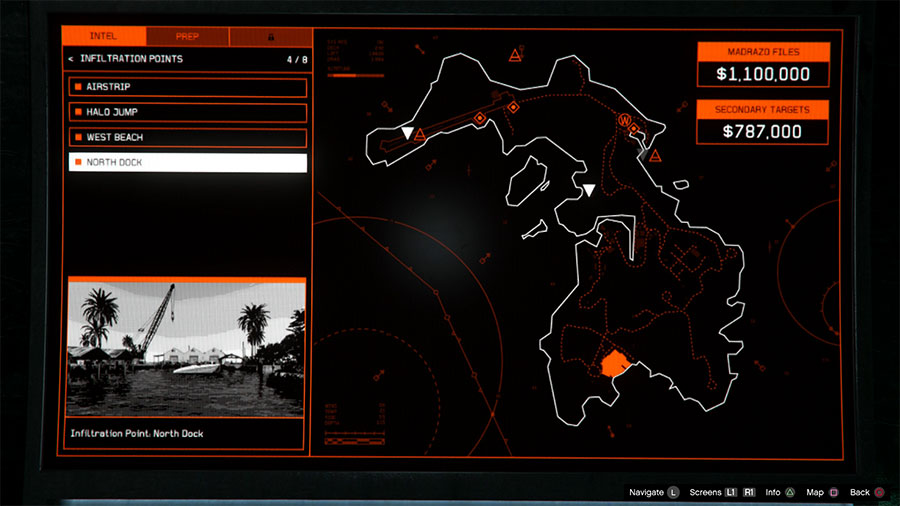Select the orange compound area on map

click(x=612, y=362)
